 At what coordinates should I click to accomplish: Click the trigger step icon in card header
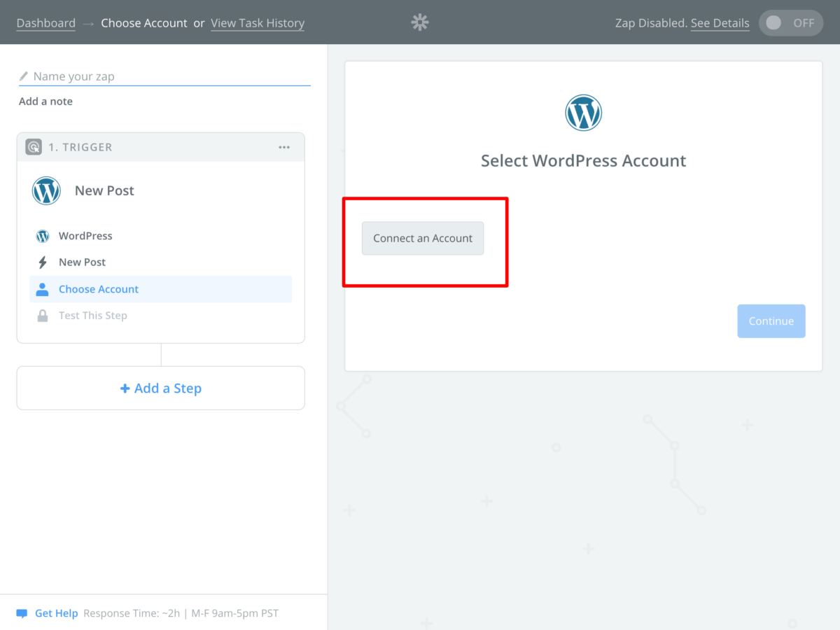pyautogui.click(x=33, y=147)
